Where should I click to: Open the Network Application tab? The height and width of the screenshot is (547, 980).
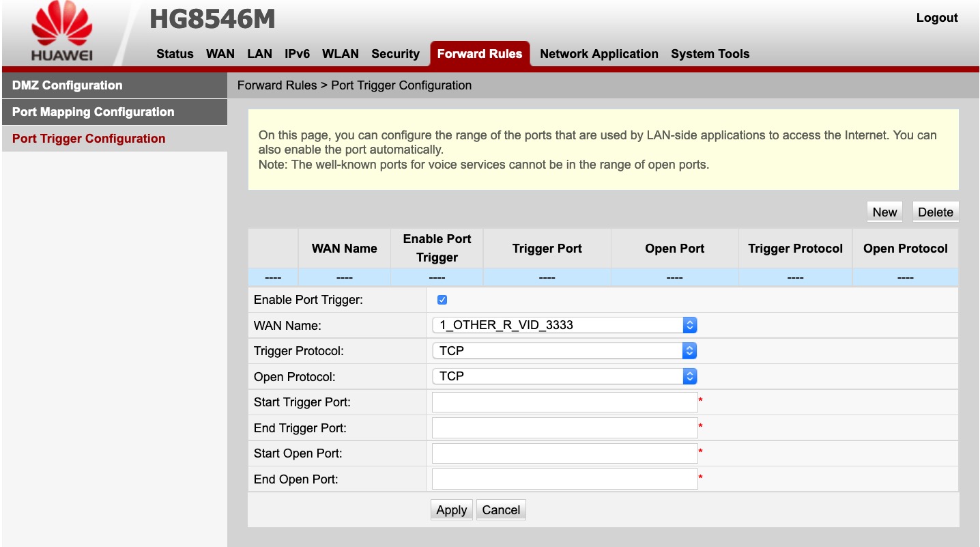pyautogui.click(x=599, y=54)
